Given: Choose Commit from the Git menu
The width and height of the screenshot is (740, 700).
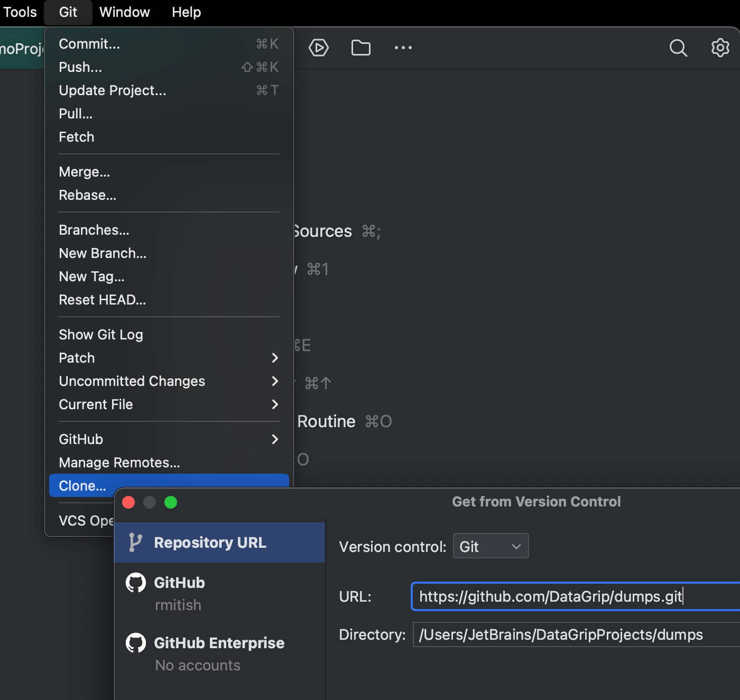Looking at the screenshot, I should 89,43.
